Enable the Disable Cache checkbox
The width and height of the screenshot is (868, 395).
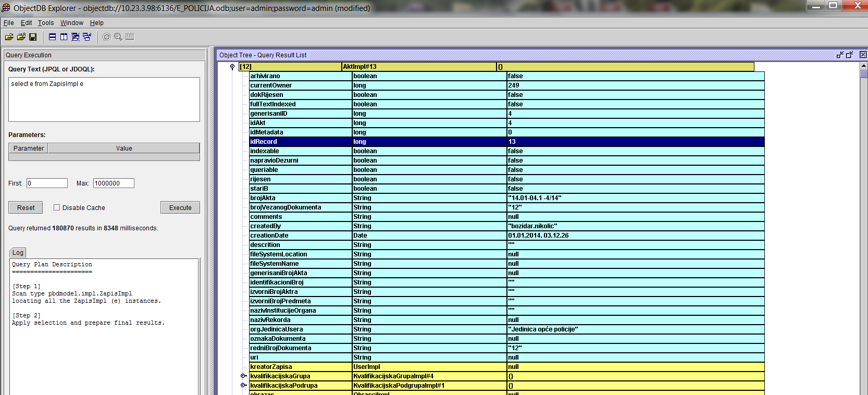pos(57,207)
